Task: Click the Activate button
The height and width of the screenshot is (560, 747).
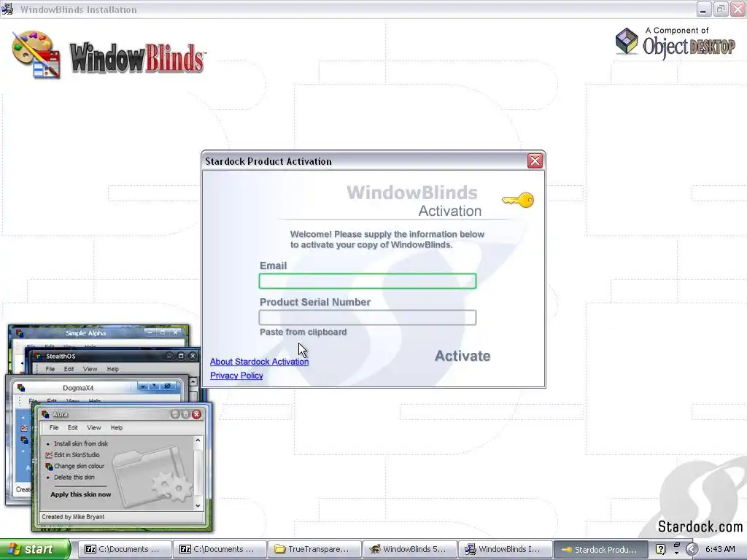Action: click(x=462, y=356)
